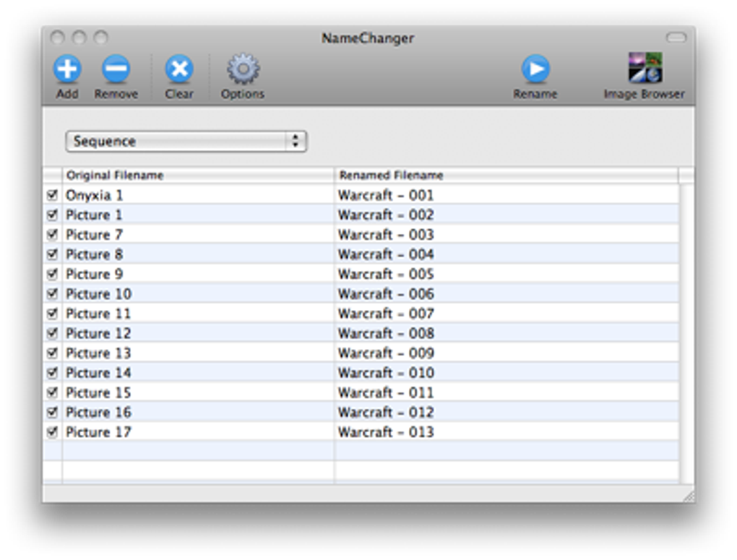The height and width of the screenshot is (560, 737).
Task: Select the Picture 12 filename
Action: pyautogui.click(x=98, y=333)
